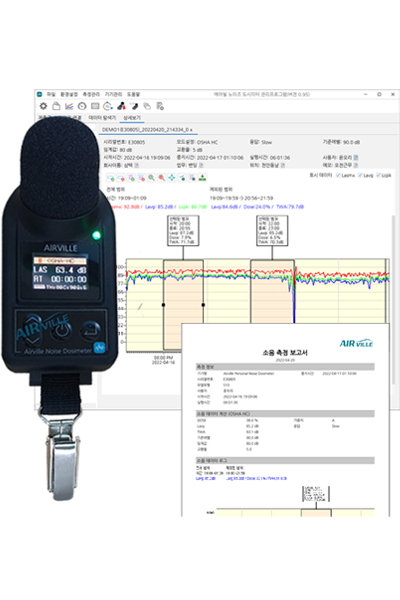
Task: Click the edit icon beside 사용자 value
Action: tap(356, 157)
